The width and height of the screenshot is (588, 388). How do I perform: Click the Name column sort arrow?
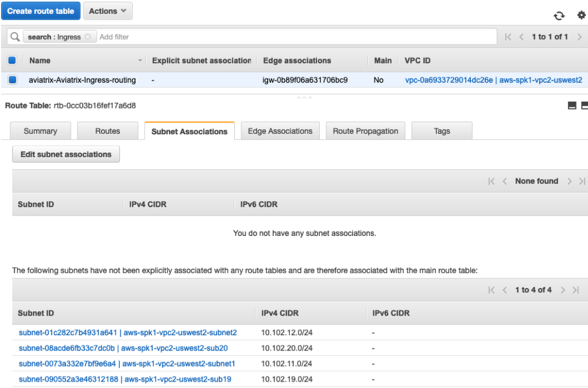(x=140, y=60)
